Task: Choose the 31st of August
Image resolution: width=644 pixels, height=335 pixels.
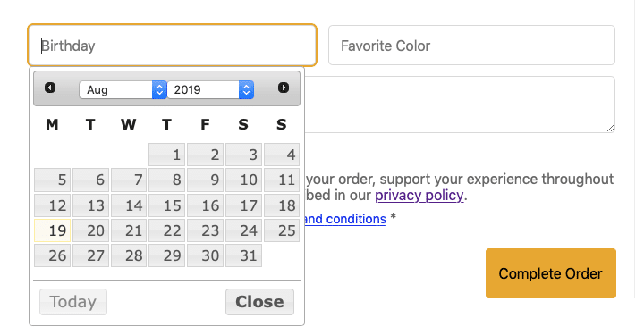Action: 243,255
